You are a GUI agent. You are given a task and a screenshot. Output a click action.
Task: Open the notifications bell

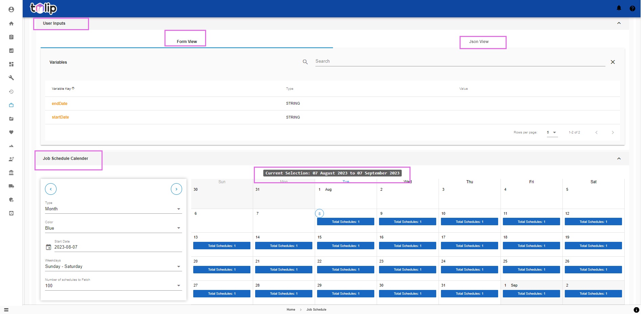pos(619,8)
